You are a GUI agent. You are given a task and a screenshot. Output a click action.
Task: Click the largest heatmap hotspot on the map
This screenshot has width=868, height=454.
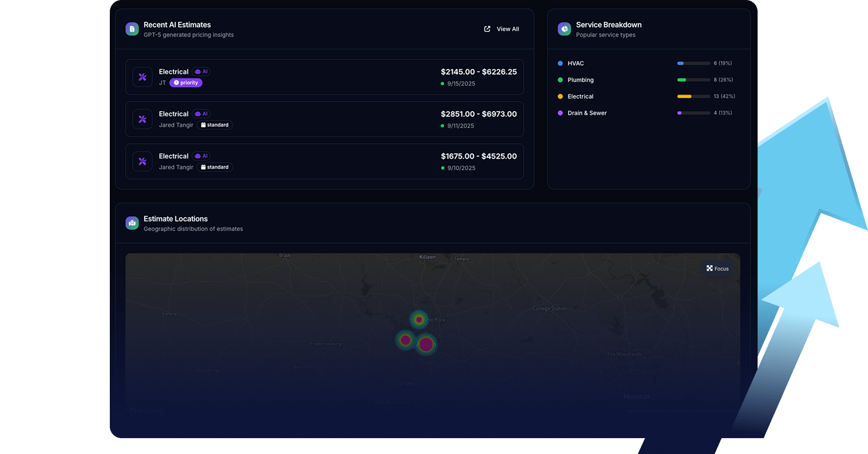[x=426, y=345]
